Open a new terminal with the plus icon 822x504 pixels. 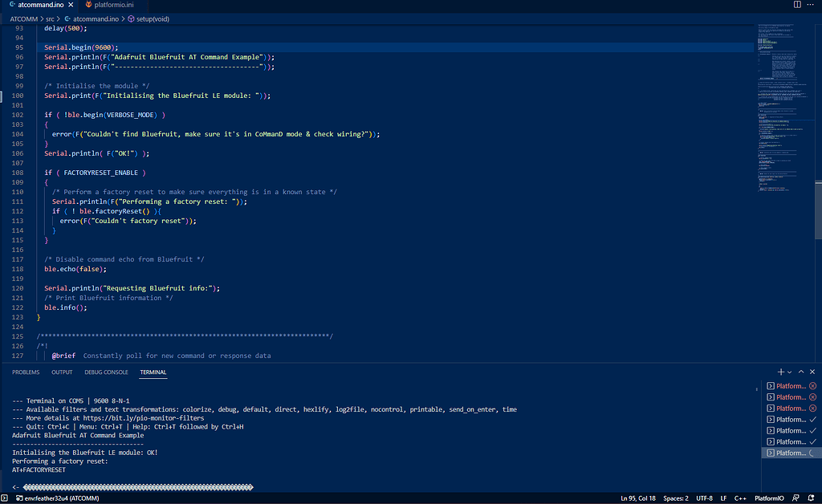780,372
